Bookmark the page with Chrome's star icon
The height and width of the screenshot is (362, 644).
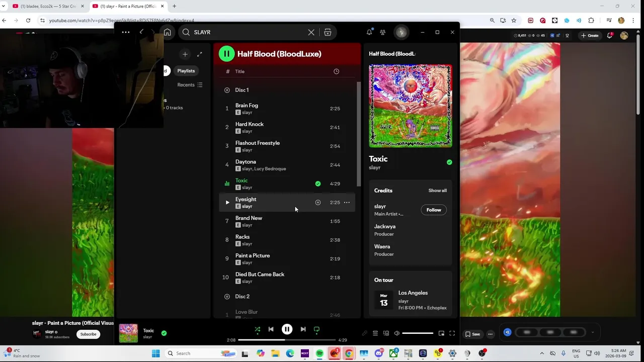(514, 21)
